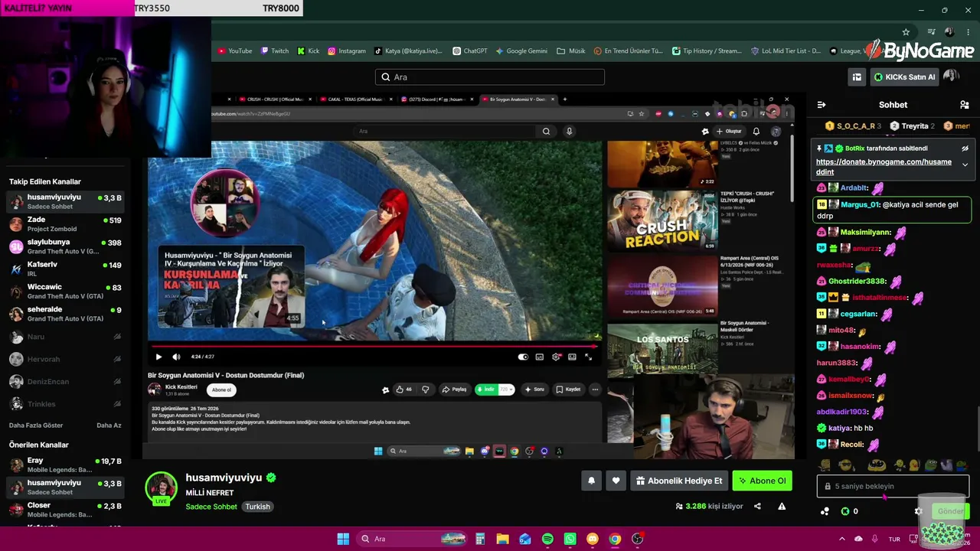Image resolution: width=980 pixels, height=551 pixels.
Task: Open the Kick bookmark
Action: click(309, 51)
